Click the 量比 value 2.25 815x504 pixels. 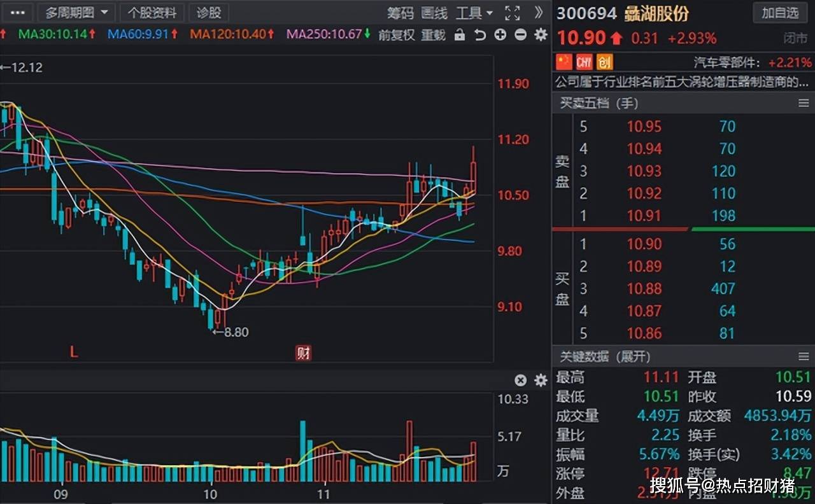click(x=665, y=435)
